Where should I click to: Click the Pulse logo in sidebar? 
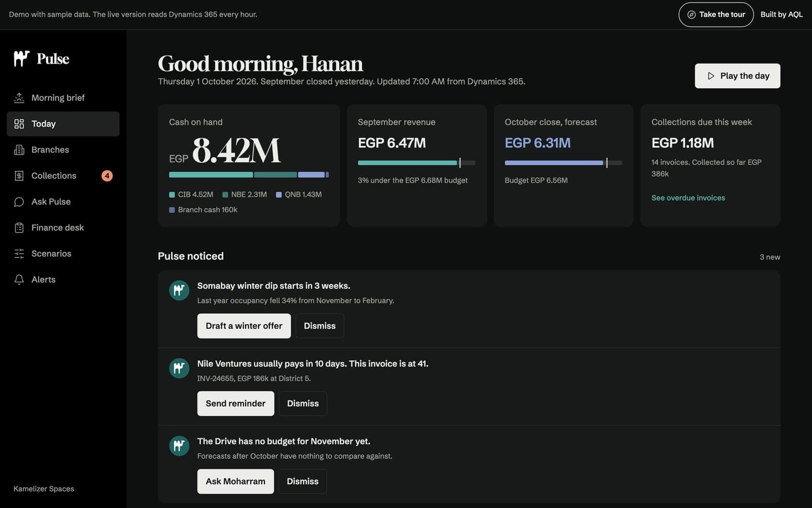pos(42,59)
